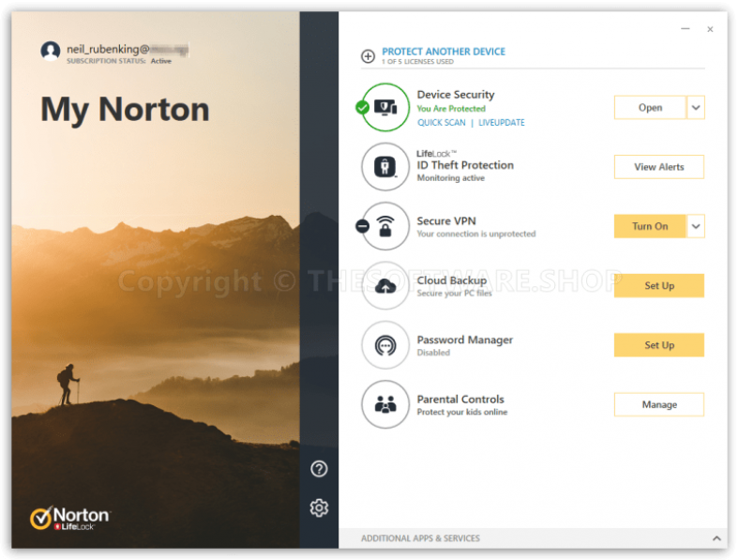Click the 'You Are Protected' status text

pos(451,109)
